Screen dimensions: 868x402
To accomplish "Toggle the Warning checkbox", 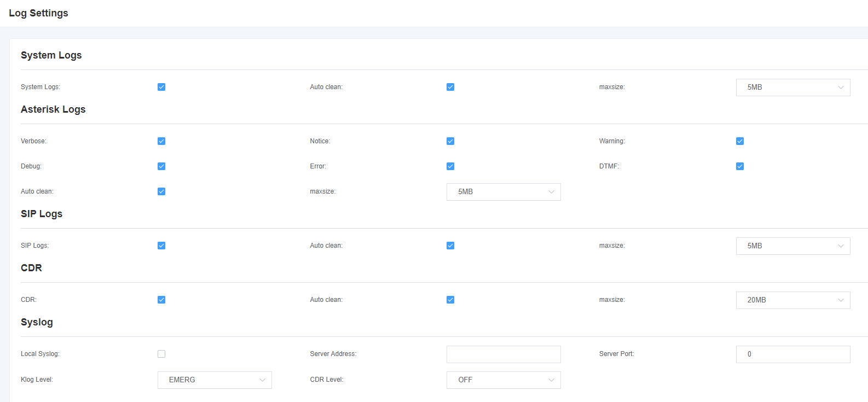I will coord(740,141).
